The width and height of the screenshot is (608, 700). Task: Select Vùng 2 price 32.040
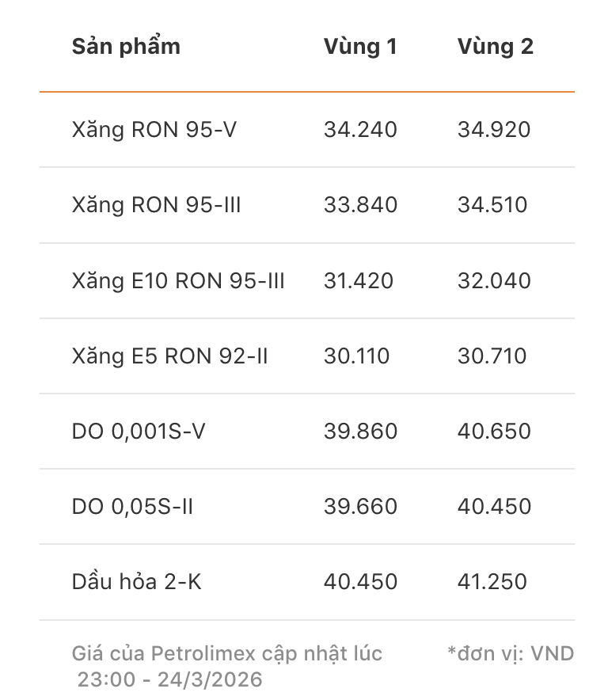494,280
